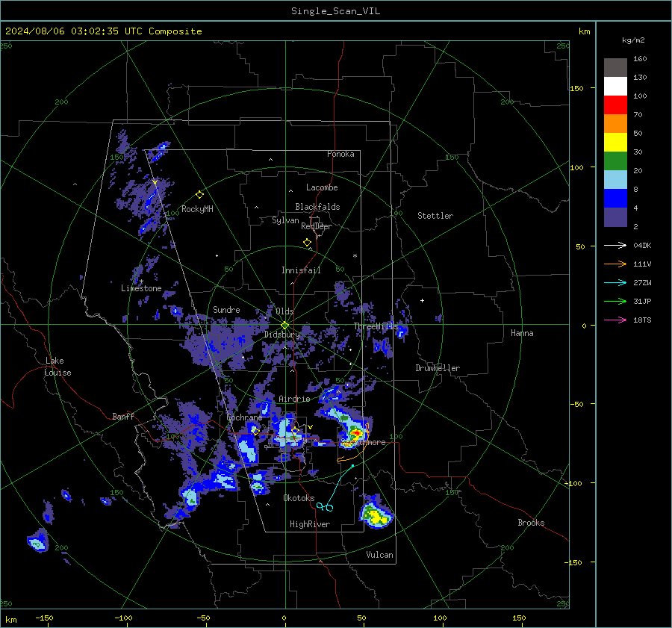Click the ThreeHills town label
Viewport: 672px width, 628px height.
coord(376,326)
